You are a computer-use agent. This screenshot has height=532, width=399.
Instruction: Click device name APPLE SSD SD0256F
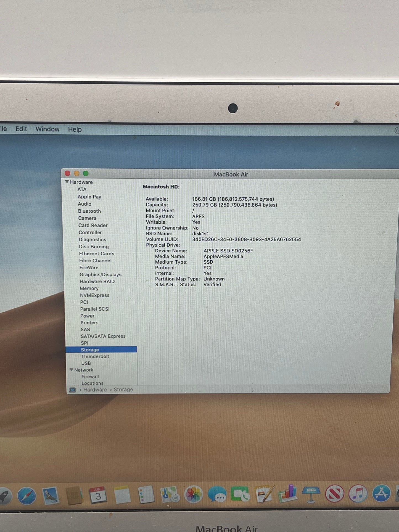[228, 251]
